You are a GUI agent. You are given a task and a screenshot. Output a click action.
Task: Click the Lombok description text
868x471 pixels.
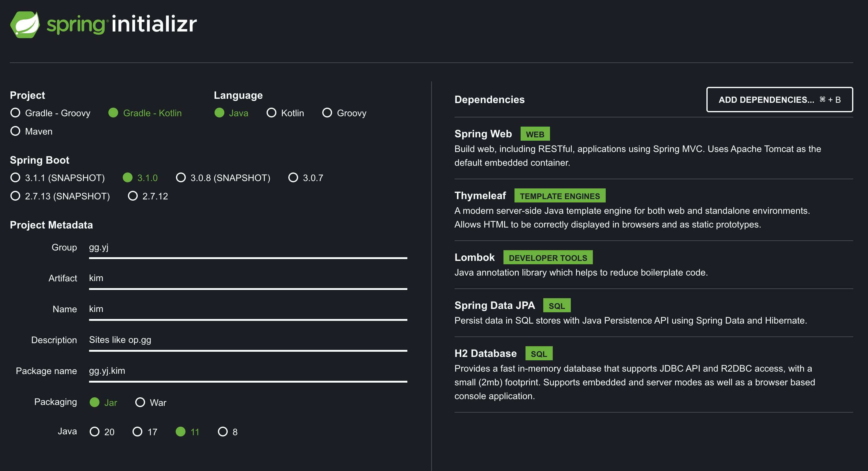[581, 273]
